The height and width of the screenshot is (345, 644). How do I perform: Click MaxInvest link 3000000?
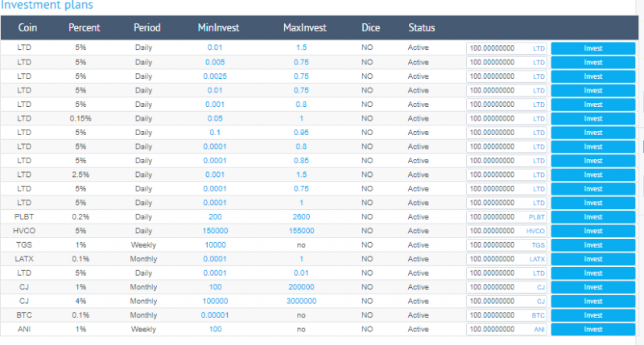point(301,301)
